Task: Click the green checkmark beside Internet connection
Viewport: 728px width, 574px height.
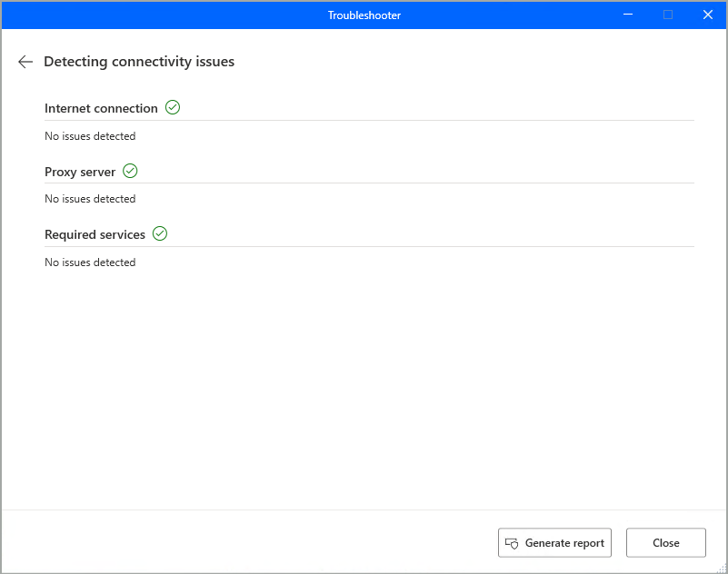Action: pyautogui.click(x=173, y=107)
